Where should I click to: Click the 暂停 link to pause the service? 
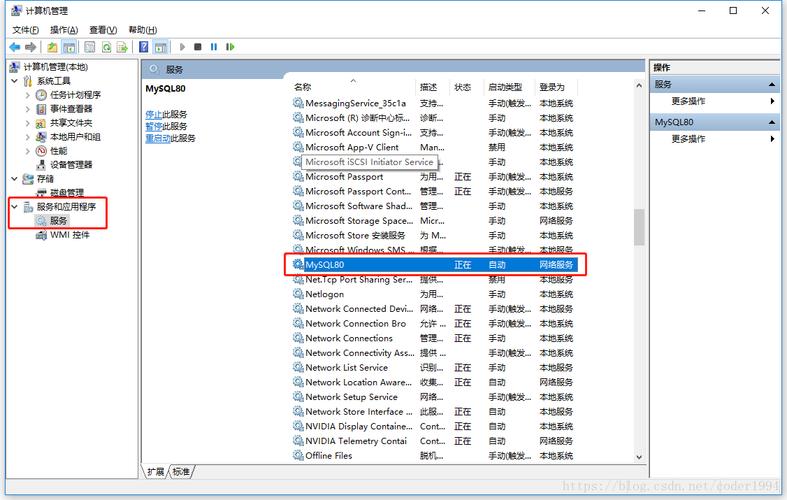(154, 127)
